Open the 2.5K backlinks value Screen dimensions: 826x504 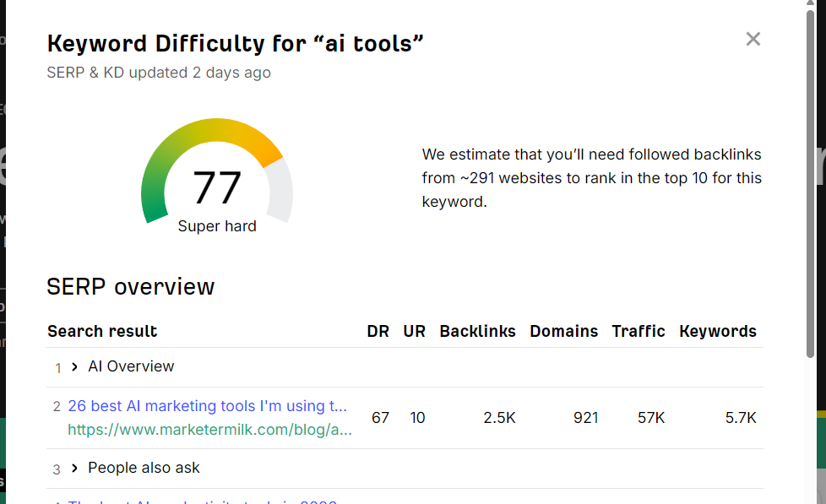pos(499,418)
